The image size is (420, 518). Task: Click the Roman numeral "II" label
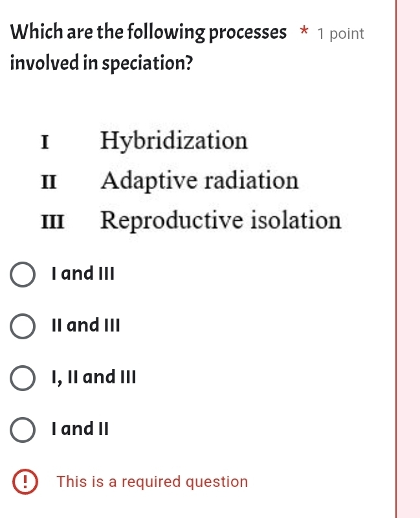(48, 181)
